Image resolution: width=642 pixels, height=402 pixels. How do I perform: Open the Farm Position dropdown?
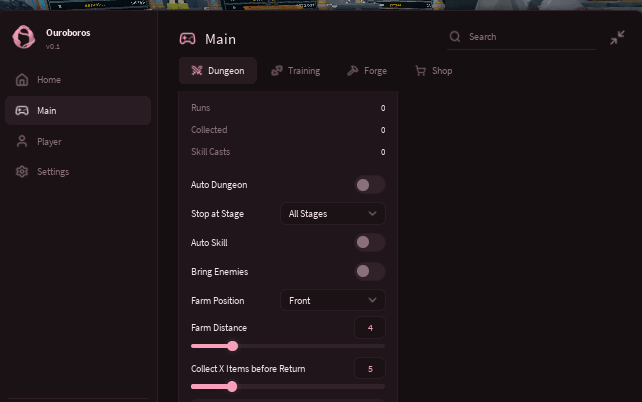332,300
